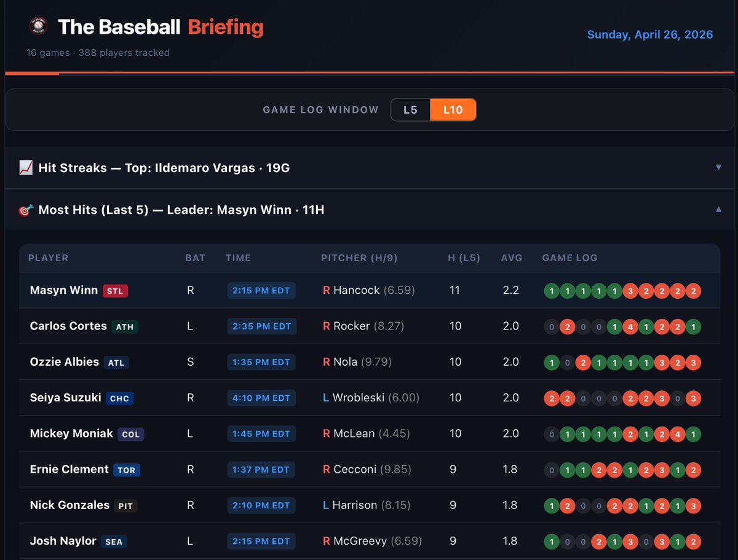Select the STL team badge next to Masyn Winn
The height and width of the screenshot is (560, 738).
[116, 290]
